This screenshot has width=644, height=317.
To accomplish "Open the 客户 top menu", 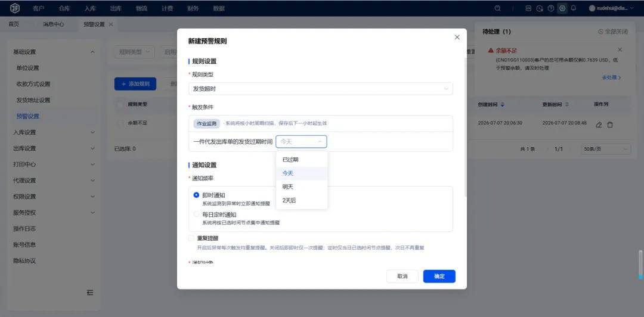I will 39,8.
